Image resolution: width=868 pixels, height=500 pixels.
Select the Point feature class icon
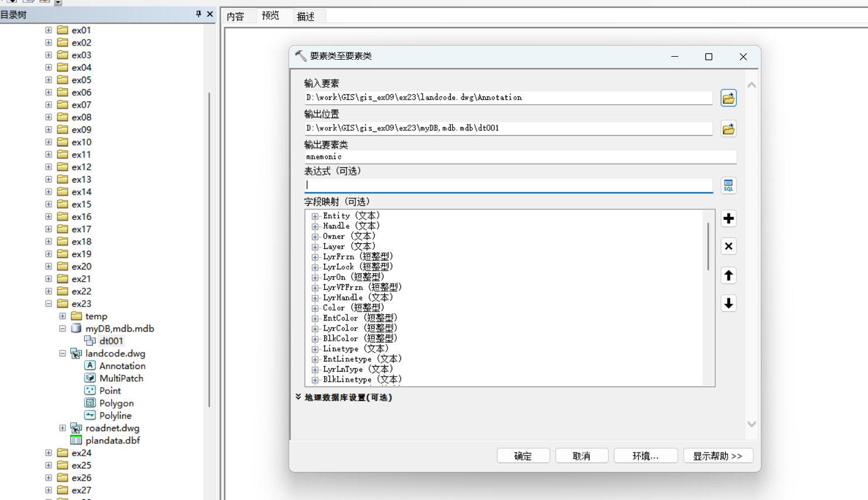pos(90,390)
